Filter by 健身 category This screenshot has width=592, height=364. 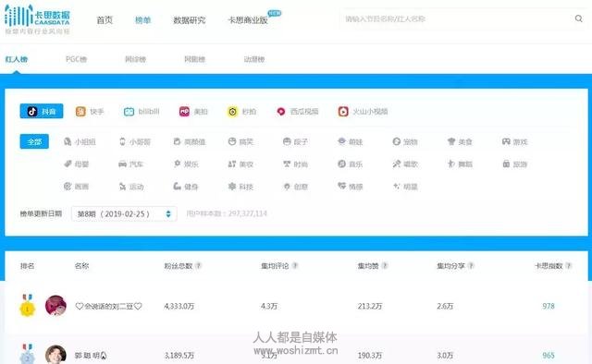tap(186, 187)
